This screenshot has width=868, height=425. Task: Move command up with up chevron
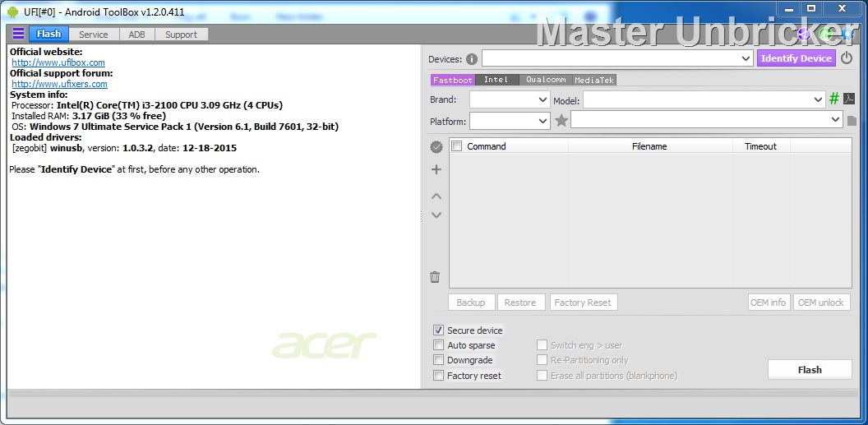click(x=436, y=196)
